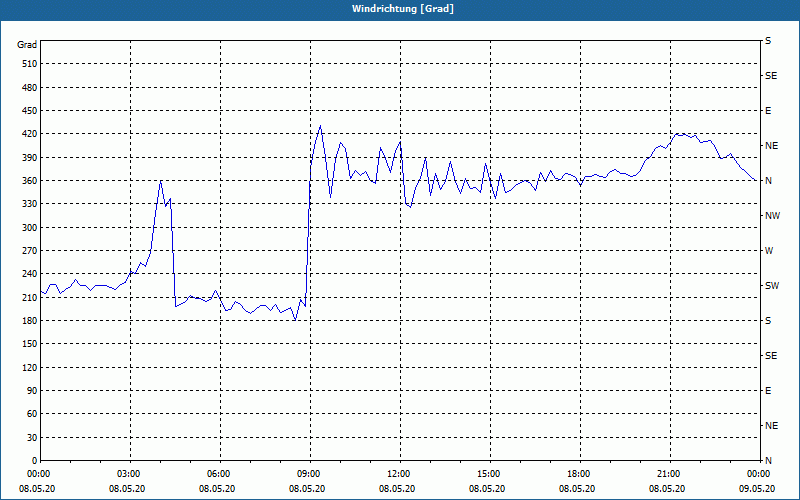Click the NE compass label beside the 30 gridline
The height and width of the screenshot is (500, 800).
[x=771, y=426]
